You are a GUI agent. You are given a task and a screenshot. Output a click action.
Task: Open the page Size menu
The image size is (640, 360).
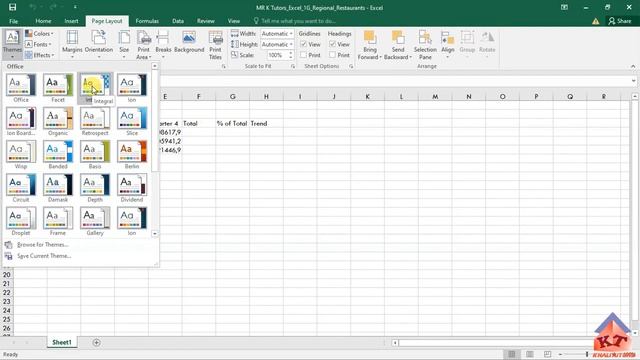click(124, 44)
